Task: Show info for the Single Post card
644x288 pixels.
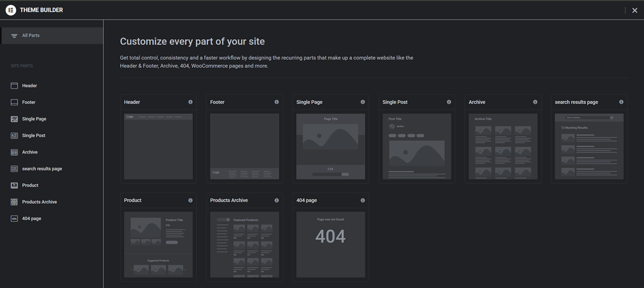Action: (x=449, y=102)
